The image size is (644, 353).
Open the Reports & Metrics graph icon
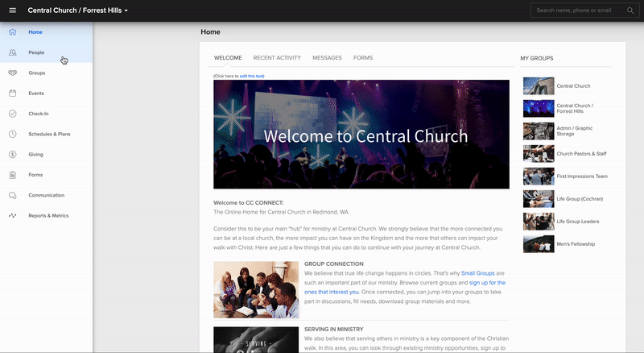(x=13, y=216)
